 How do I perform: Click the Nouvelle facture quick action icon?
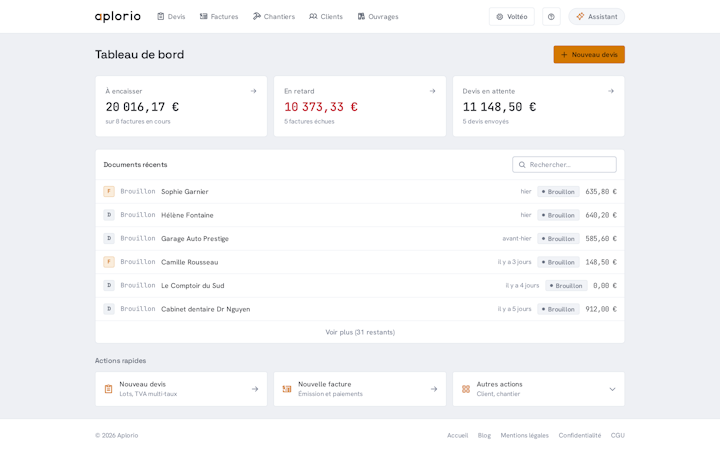tap(287, 389)
